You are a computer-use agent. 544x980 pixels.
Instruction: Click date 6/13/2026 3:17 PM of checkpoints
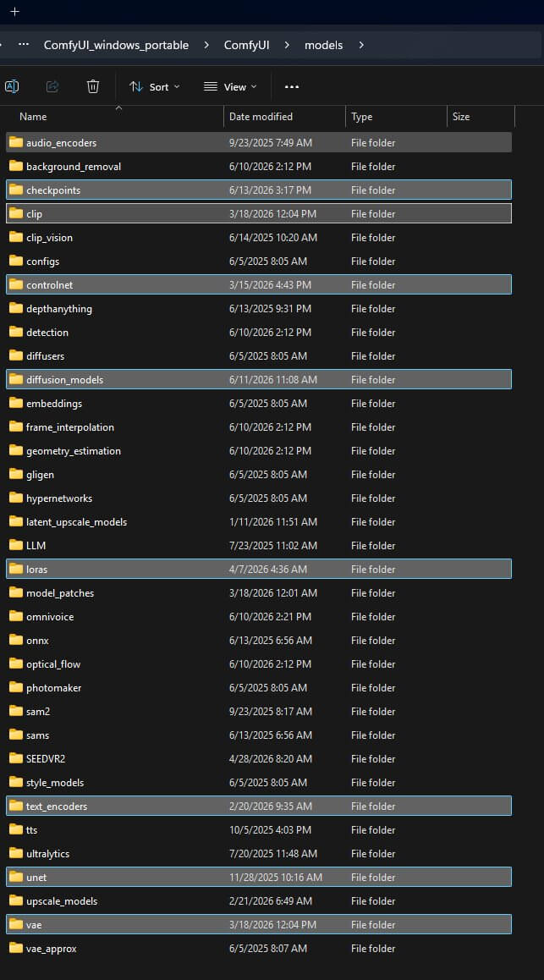tap(270, 190)
